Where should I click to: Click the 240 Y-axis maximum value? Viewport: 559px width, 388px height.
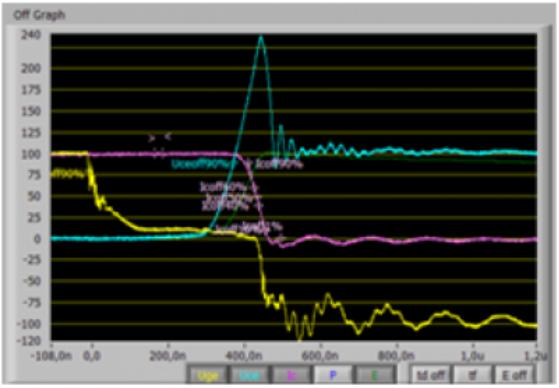point(31,35)
